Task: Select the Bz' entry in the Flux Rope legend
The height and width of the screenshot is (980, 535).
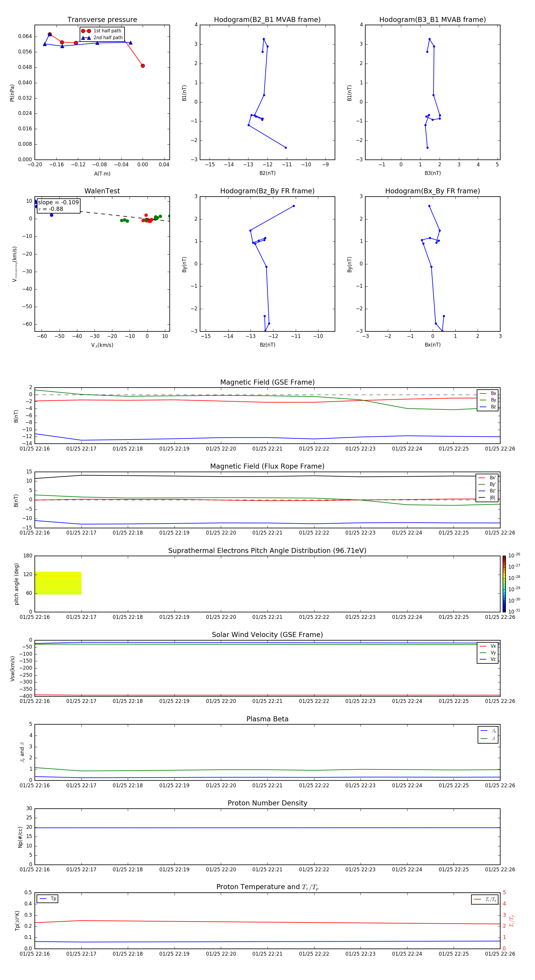Action: tap(487, 491)
